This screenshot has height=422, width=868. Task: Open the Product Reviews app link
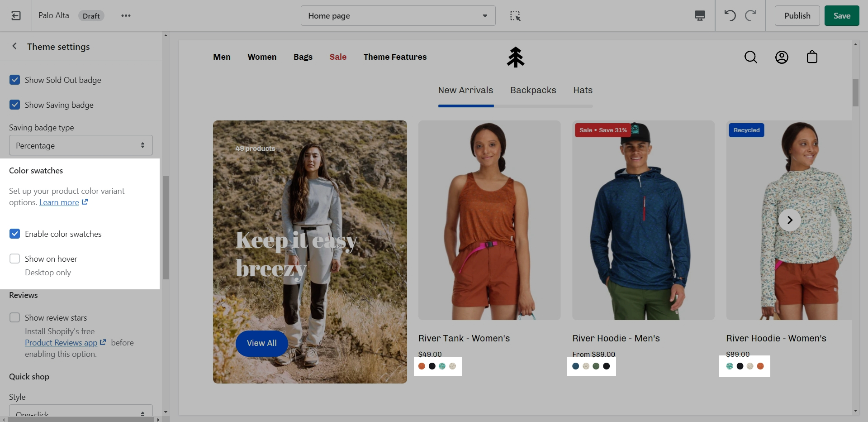61,343
